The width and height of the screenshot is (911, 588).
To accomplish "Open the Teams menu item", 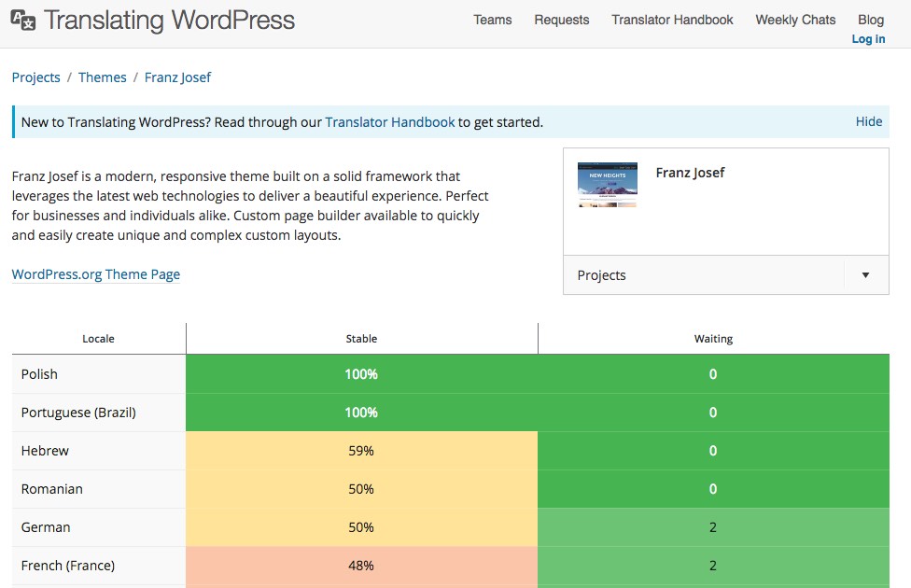I will click(x=493, y=20).
